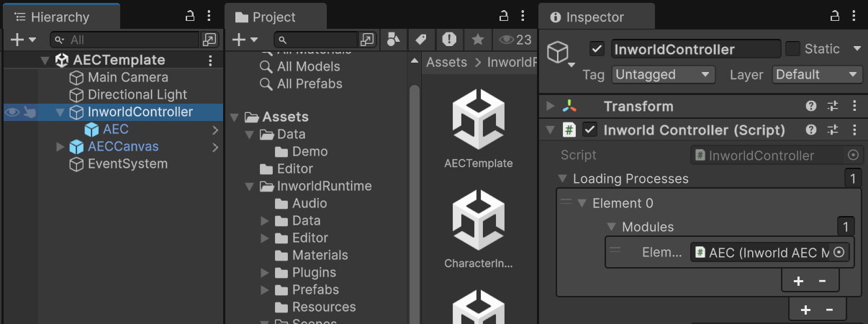
Task: Toggle InworldController scene picking hand
Action: click(30, 112)
